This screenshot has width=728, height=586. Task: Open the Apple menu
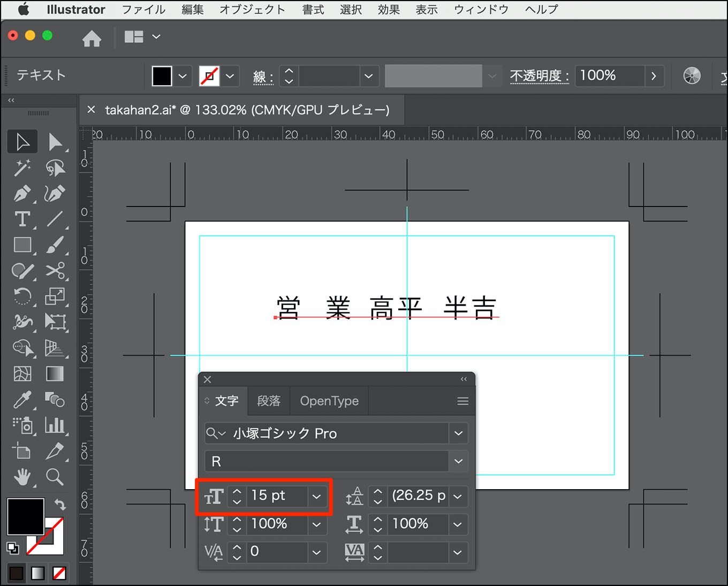click(24, 10)
